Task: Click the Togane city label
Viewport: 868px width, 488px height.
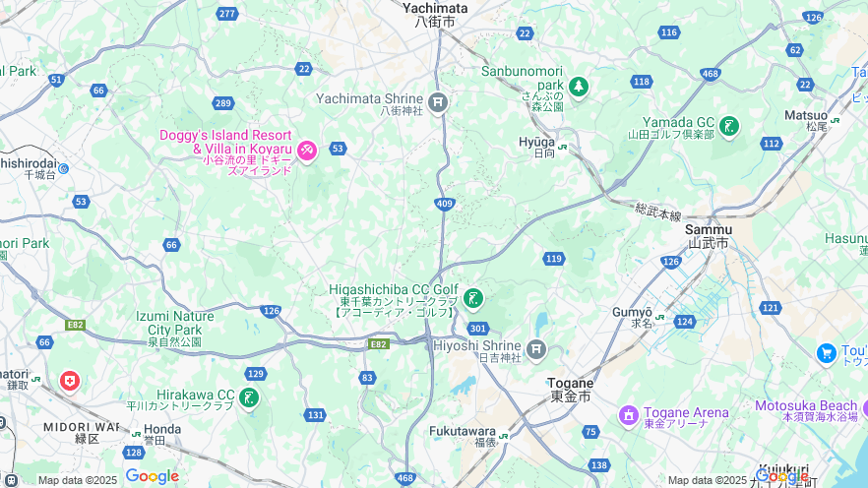Action: (x=570, y=390)
